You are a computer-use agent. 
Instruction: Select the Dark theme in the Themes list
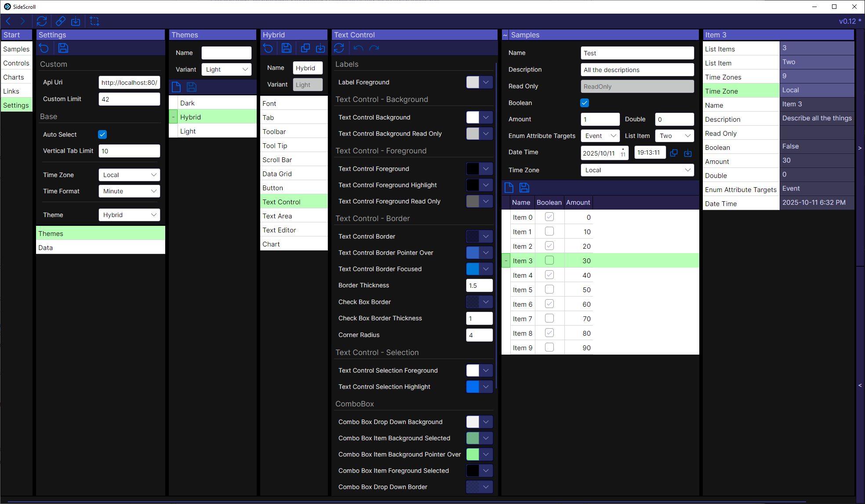[x=187, y=103]
